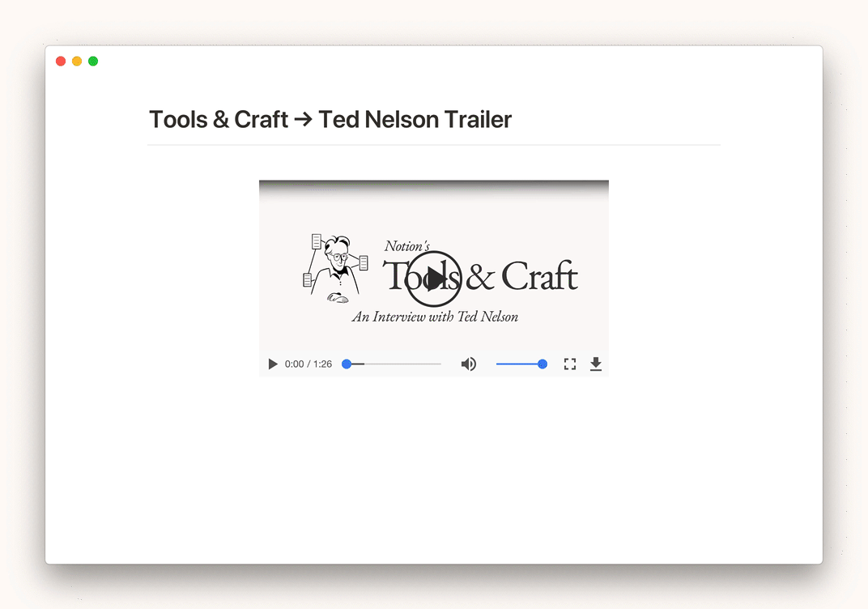Click the blue seek bar handle

[347, 364]
